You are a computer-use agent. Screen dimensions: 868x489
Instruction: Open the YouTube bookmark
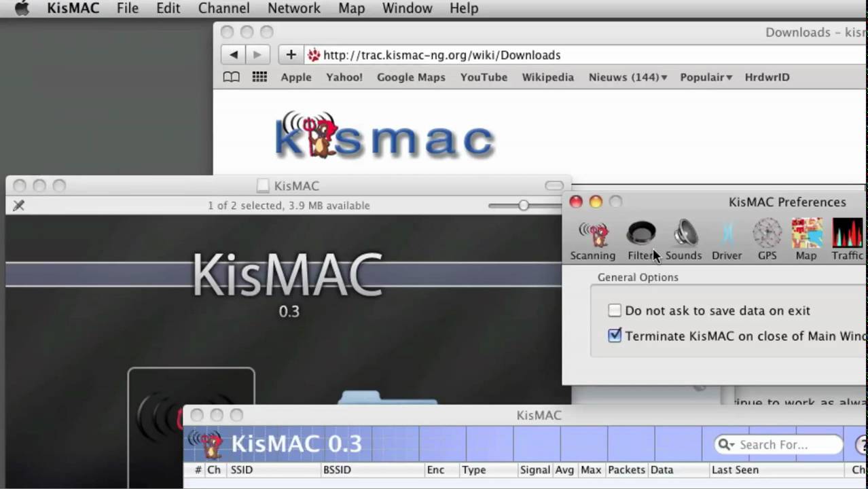(x=484, y=77)
